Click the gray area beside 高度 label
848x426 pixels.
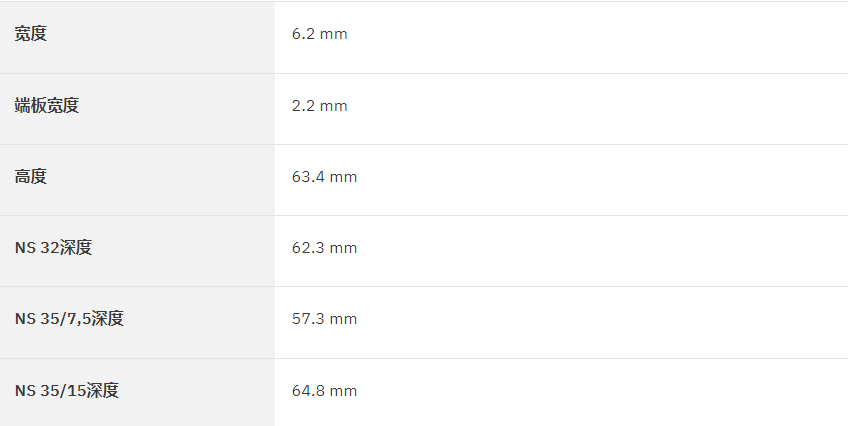162,180
